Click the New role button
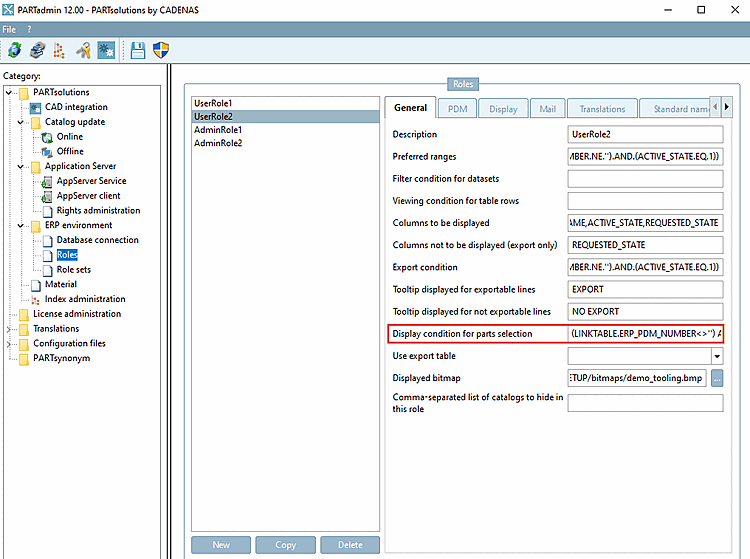 tap(221, 545)
